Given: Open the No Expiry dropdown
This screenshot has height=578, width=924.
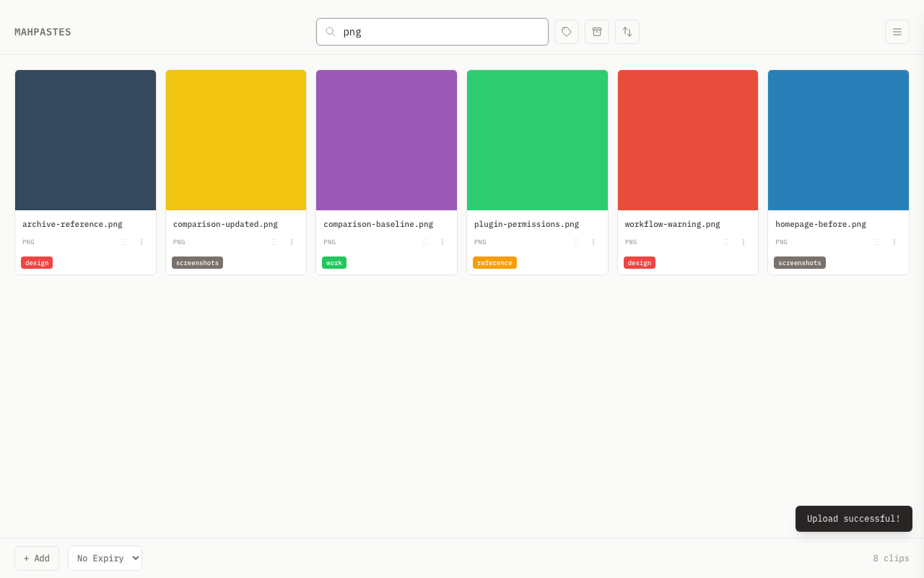Looking at the screenshot, I should 105,558.
